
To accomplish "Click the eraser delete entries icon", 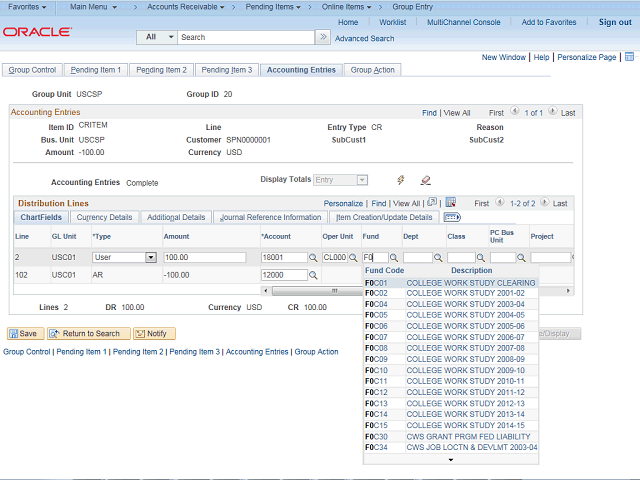I will click(x=425, y=180).
